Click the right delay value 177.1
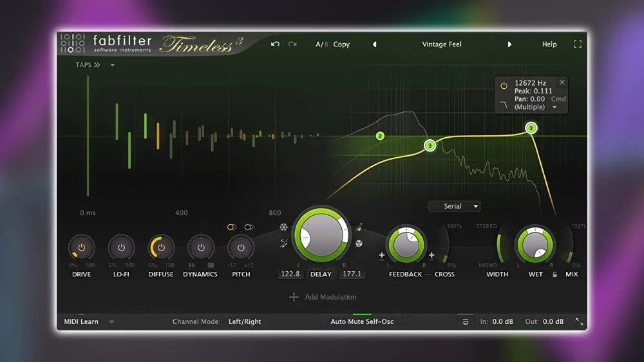 click(352, 274)
